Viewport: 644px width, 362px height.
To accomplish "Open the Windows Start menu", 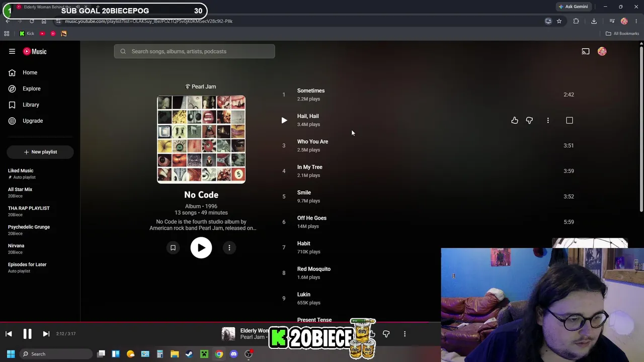I will (x=11, y=354).
